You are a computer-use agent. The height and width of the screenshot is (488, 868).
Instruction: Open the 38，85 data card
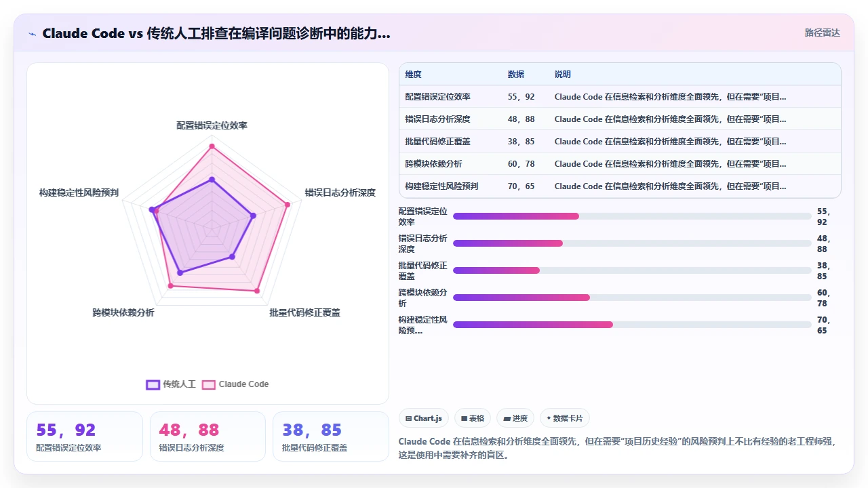[x=331, y=436]
